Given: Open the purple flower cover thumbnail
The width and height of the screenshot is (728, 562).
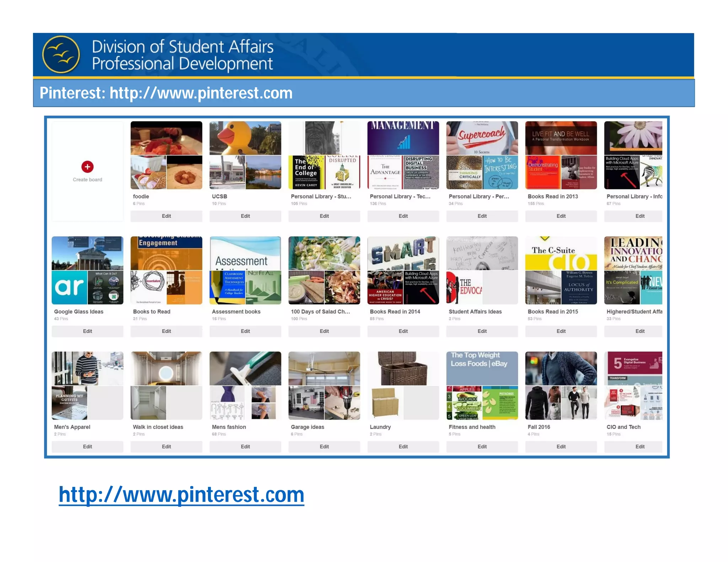Looking at the screenshot, I should [x=633, y=138].
